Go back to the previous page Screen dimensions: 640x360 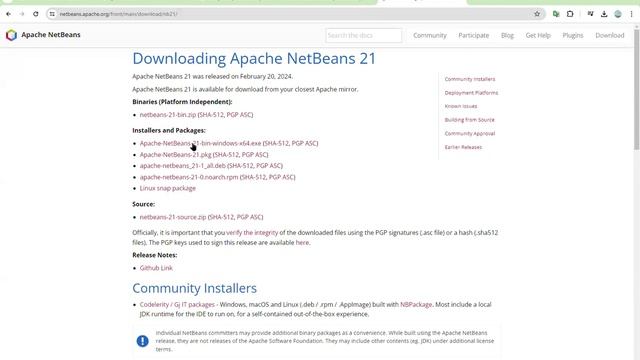[x=9, y=14]
